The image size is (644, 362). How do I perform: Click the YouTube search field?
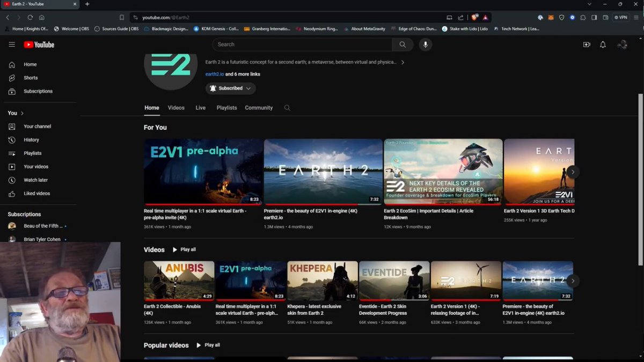pos(302,45)
